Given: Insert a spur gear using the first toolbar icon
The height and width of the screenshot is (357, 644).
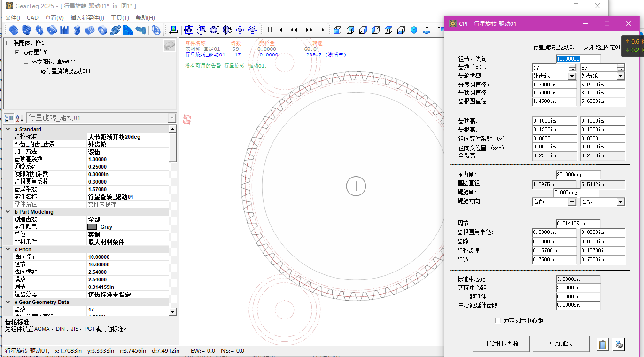Looking at the screenshot, I should [x=14, y=30].
